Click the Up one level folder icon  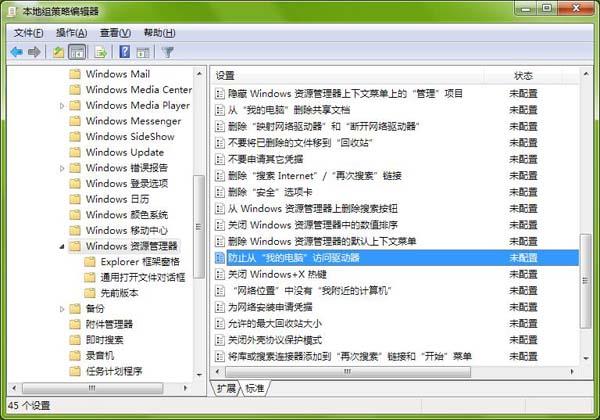coord(58,52)
